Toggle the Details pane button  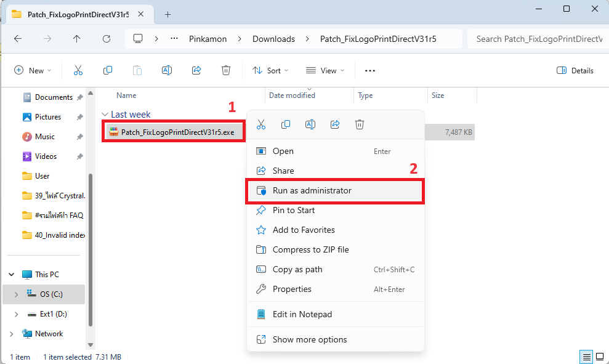point(575,71)
